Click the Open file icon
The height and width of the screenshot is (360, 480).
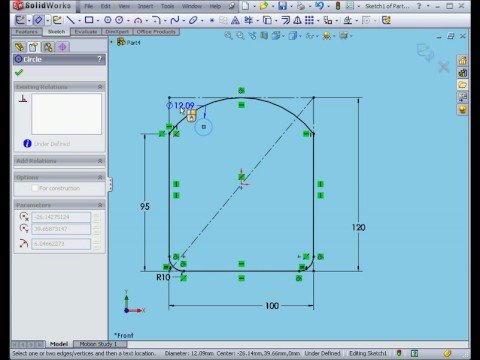264,6
